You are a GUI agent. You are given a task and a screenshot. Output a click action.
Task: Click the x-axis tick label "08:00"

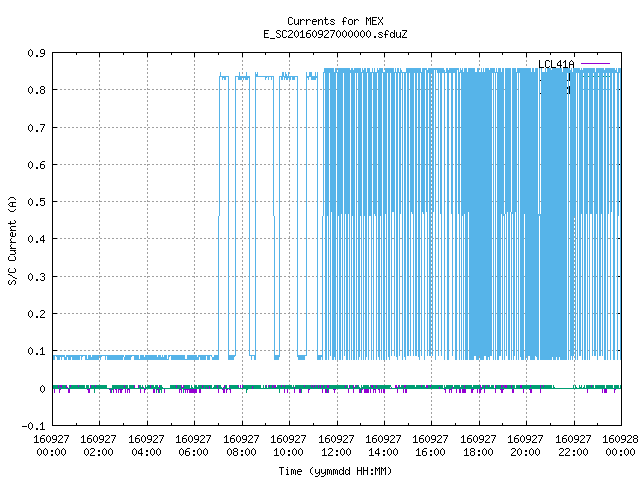coord(241,452)
